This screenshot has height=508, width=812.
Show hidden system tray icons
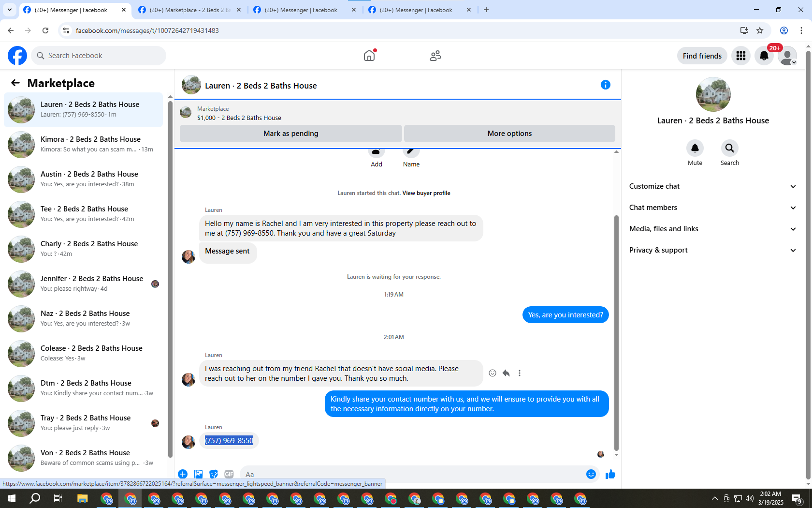(714, 498)
